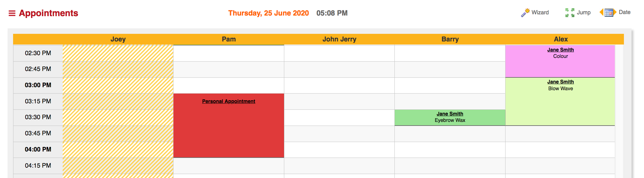Open Jane Smith's Blow Wave appointment

click(560, 82)
